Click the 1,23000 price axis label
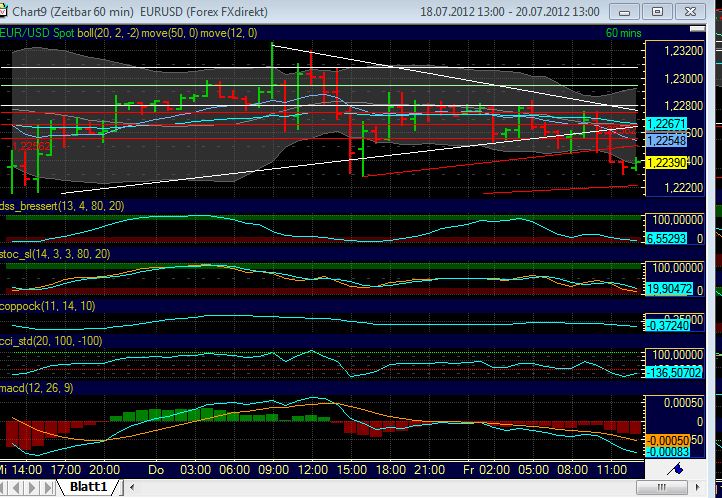The height and width of the screenshot is (498, 722). pyautogui.click(x=684, y=79)
